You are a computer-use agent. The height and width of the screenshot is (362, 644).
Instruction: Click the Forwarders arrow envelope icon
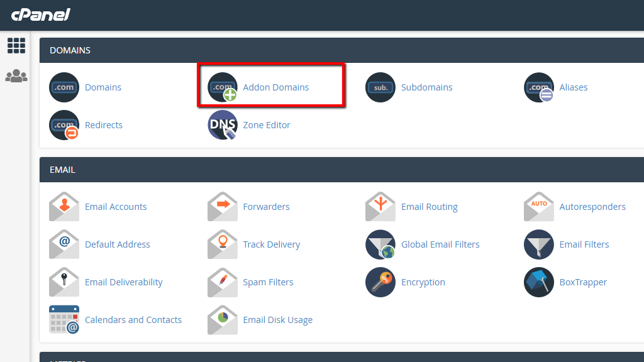tap(223, 207)
